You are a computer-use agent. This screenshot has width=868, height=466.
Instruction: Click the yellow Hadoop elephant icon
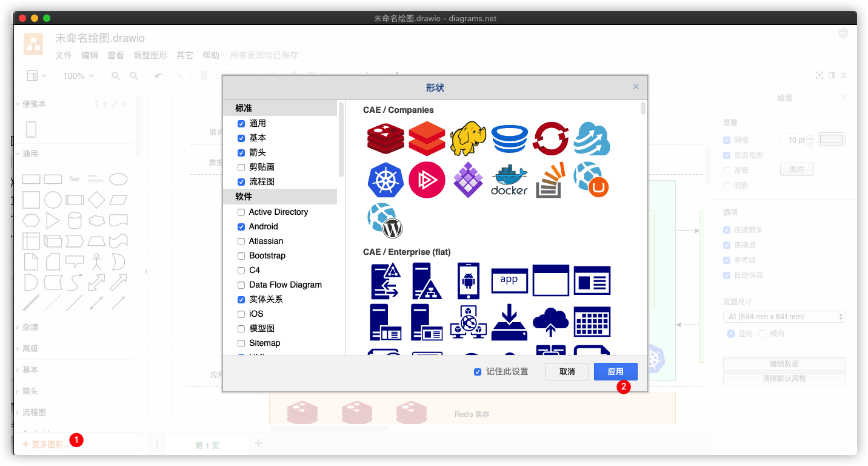coord(468,139)
